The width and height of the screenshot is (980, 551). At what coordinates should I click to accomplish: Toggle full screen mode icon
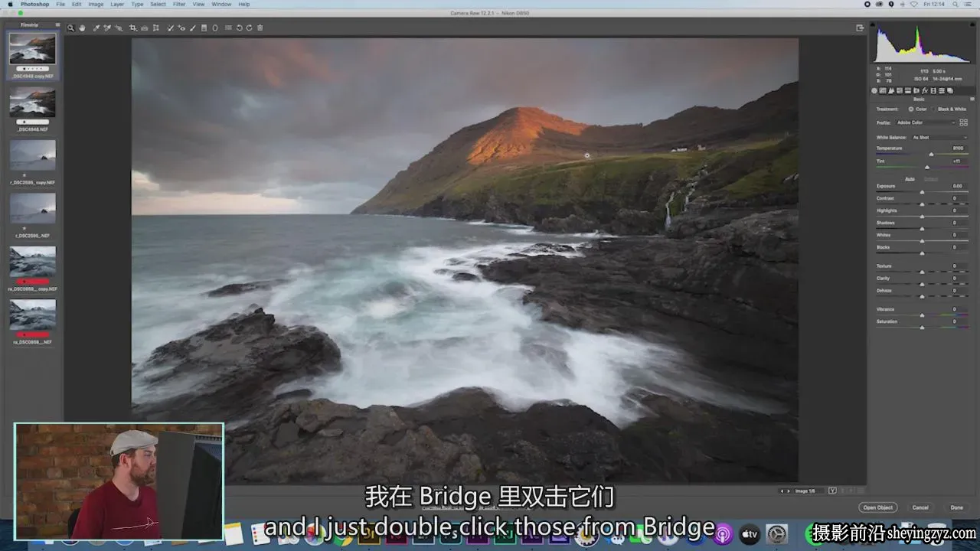pyautogui.click(x=860, y=28)
